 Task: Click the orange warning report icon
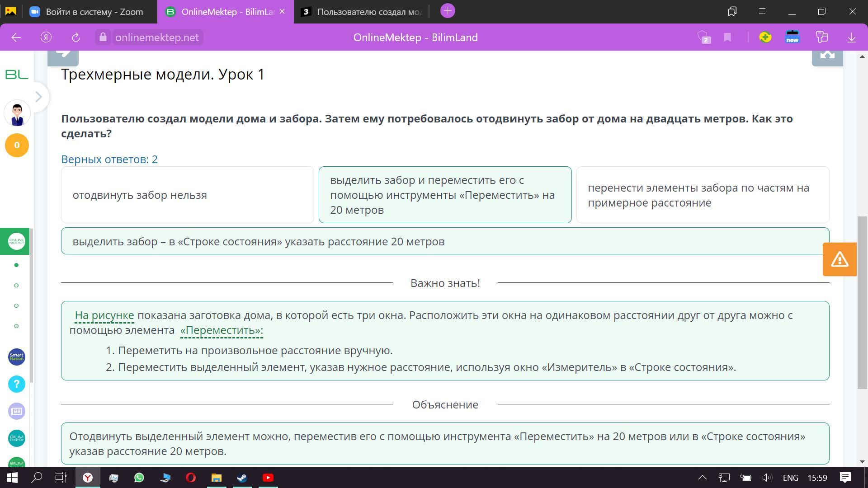[840, 259]
